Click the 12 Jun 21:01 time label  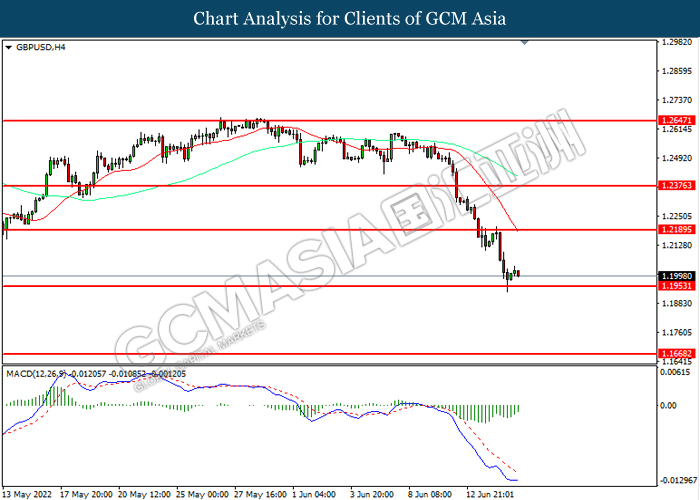coord(491,495)
